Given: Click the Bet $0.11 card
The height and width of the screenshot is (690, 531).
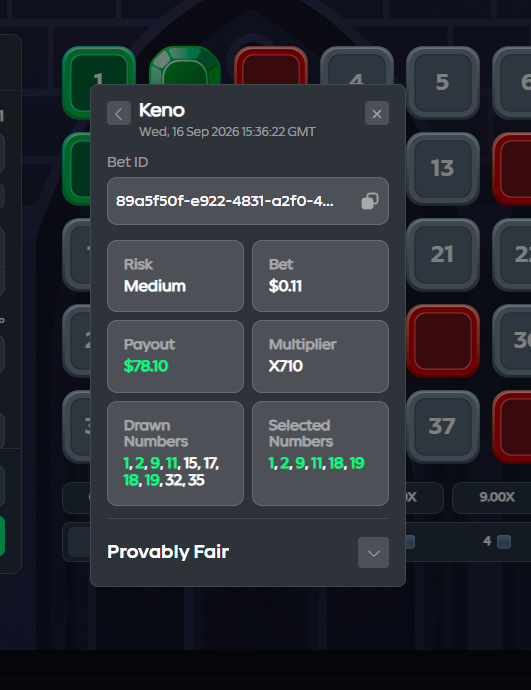Looking at the screenshot, I should [x=320, y=276].
